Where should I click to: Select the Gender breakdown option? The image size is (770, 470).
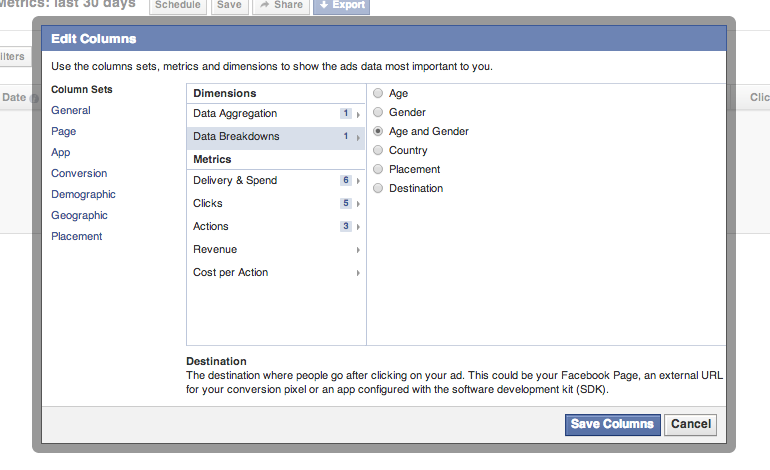tap(378, 112)
